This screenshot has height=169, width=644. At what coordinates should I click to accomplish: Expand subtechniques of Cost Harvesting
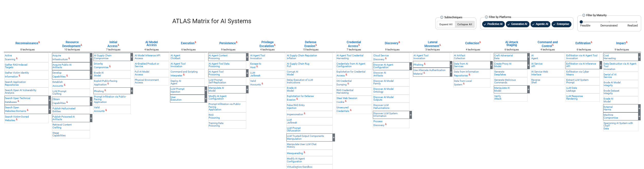(x=639, y=57)
